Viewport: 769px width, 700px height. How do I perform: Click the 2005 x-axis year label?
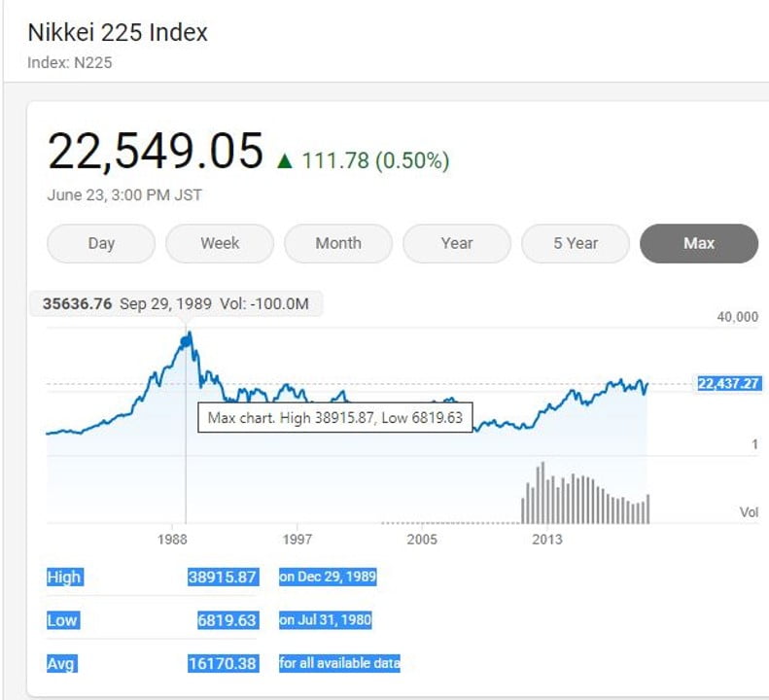422,539
